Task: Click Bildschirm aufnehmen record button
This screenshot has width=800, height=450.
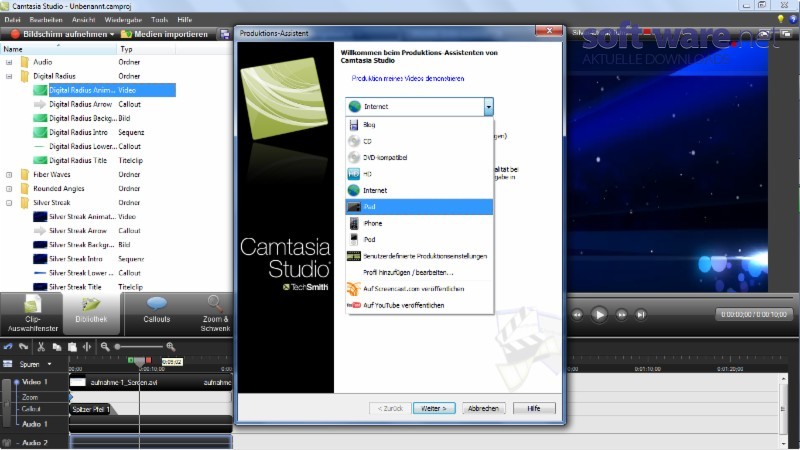Action: [x=61, y=34]
